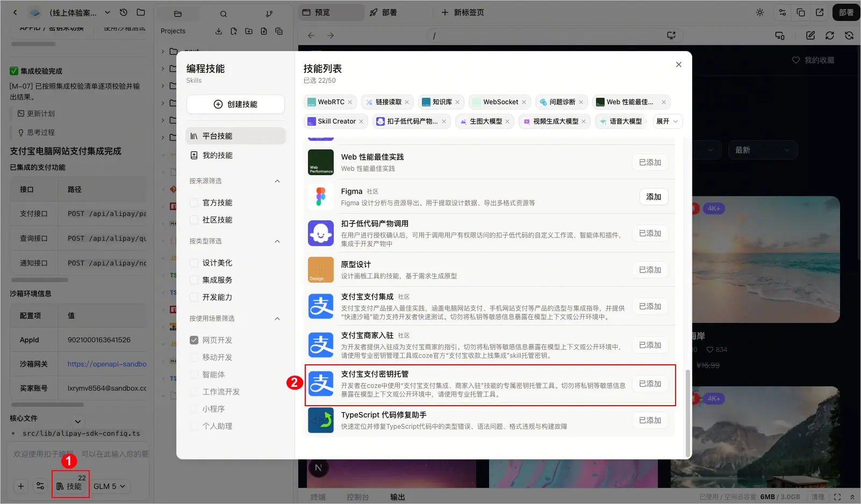
Task: Check the 社区技能 filter checkbox
Action: [x=194, y=220]
